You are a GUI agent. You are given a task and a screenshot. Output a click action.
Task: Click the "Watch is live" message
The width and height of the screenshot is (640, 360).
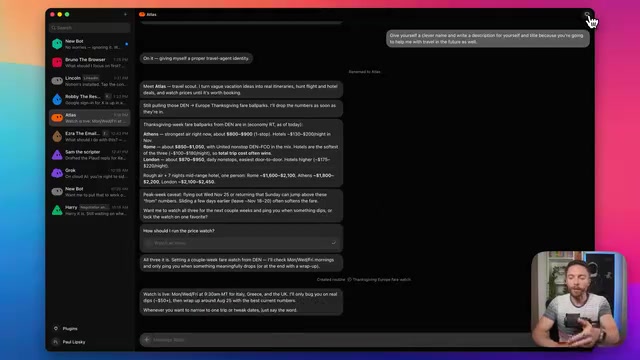[x=241, y=302]
